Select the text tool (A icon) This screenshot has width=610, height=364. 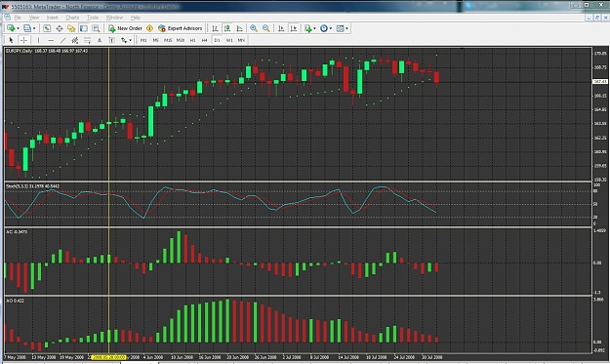(x=100, y=40)
